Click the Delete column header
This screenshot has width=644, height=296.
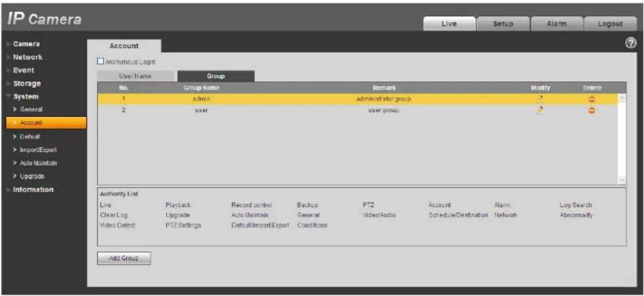(x=592, y=88)
